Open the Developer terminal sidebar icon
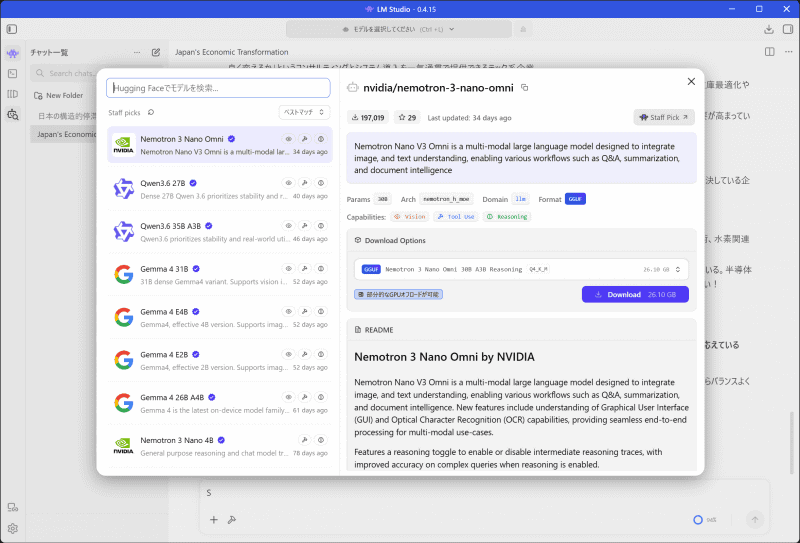The image size is (800, 543). click(x=13, y=73)
